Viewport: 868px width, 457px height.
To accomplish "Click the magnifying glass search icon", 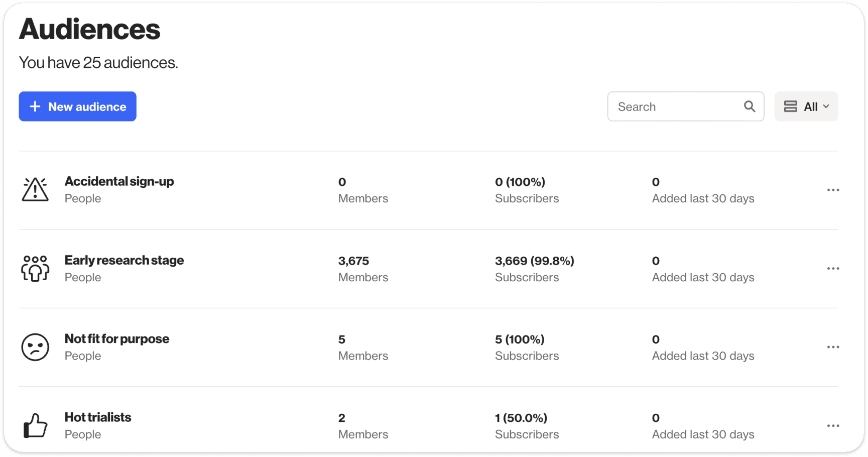I will (749, 106).
